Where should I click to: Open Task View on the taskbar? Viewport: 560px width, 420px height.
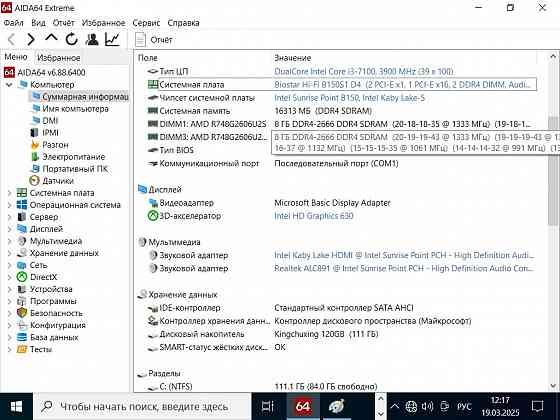(268, 406)
